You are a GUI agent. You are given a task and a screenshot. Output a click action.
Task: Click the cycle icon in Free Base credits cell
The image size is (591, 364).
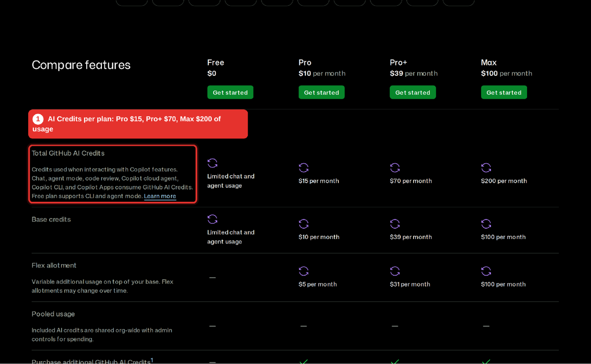pos(212,219)
